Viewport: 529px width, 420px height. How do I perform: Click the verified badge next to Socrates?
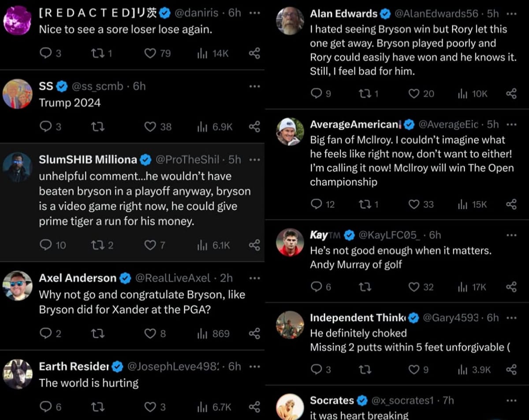click(x=362, y=400)
